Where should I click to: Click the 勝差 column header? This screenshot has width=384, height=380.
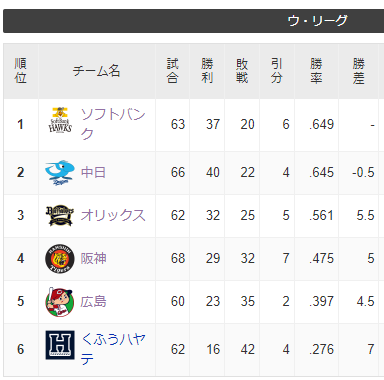click(359, 71)
